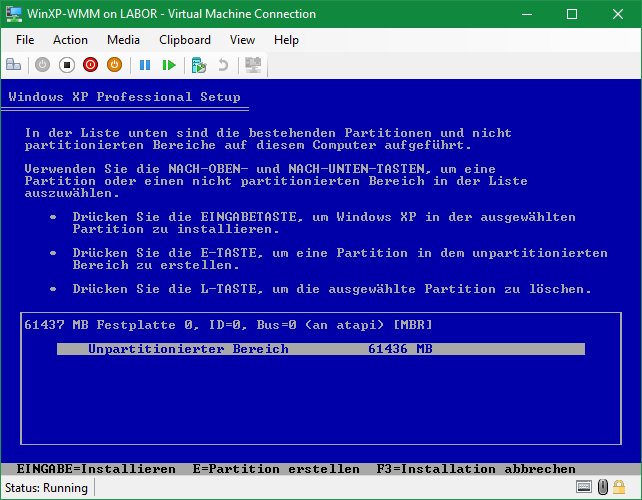Create a checkpoint using the toolbar icon
Viewport: 642px width, 500px height.
199,65
